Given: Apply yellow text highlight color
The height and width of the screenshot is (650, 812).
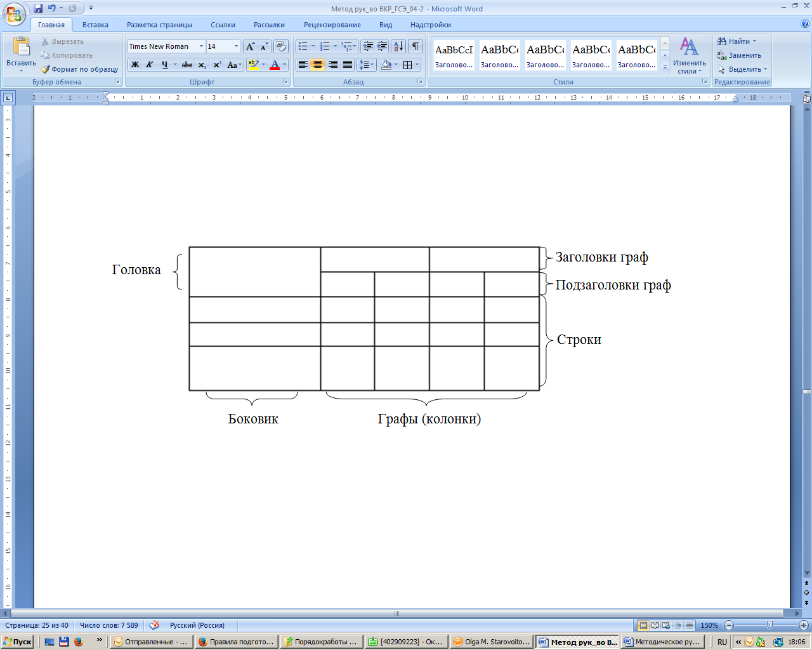Looking at the screenshot, I should pos(253,65).
